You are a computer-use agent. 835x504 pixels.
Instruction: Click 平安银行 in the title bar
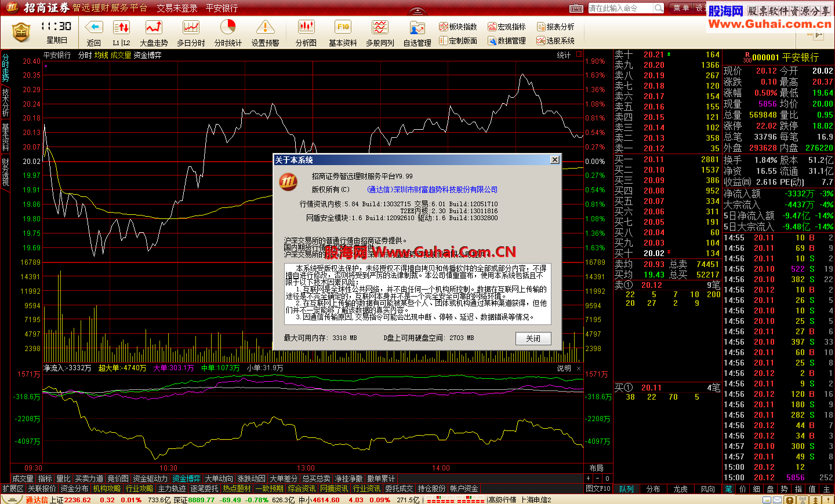tap(222, 8)
